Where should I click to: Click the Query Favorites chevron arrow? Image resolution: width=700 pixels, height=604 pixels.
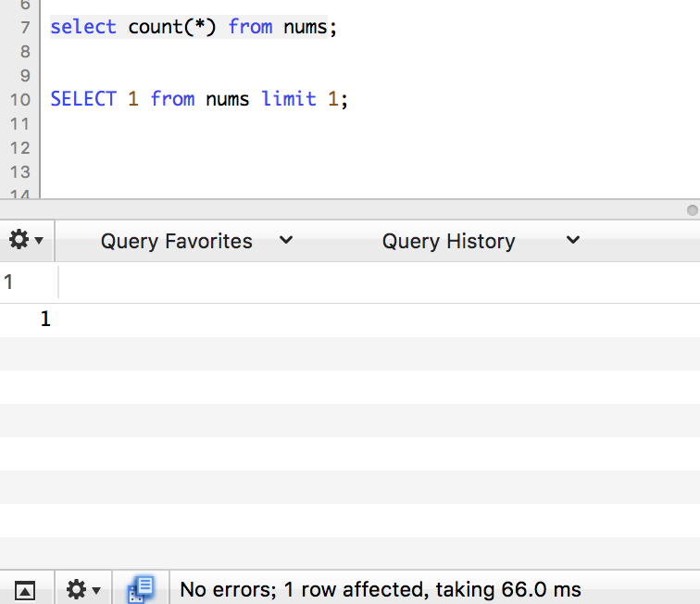coord(286,241)
